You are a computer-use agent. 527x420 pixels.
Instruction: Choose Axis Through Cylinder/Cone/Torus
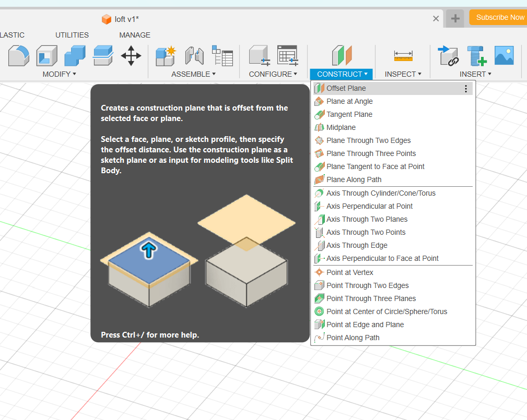click(x=393, y=194)
